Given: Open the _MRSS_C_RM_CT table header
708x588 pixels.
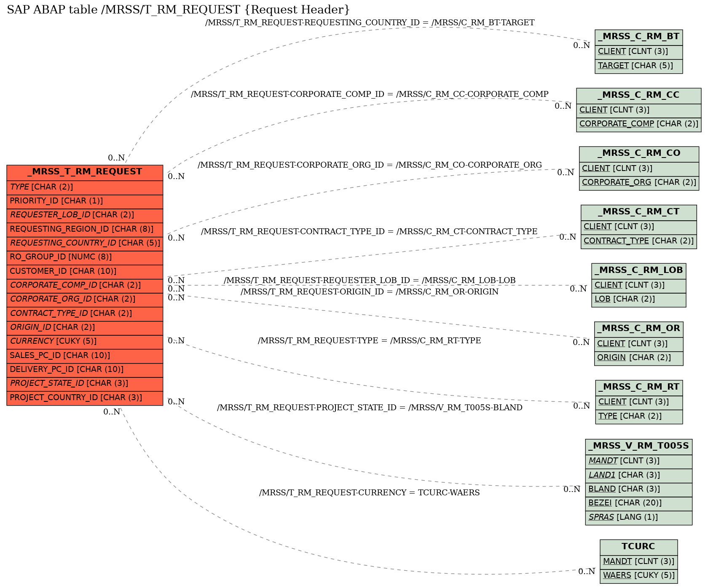Looking at the screenshot, I should (638, 212).
